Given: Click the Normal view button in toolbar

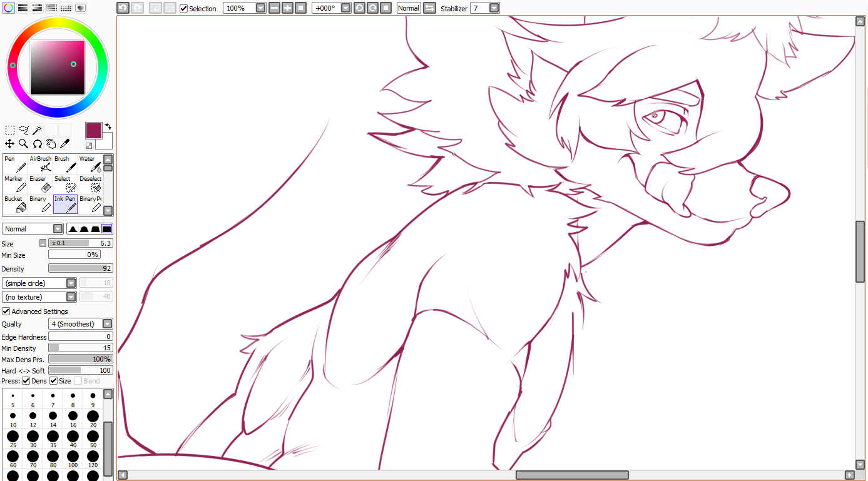Looking at the screenshot, I should pos(409,8).
